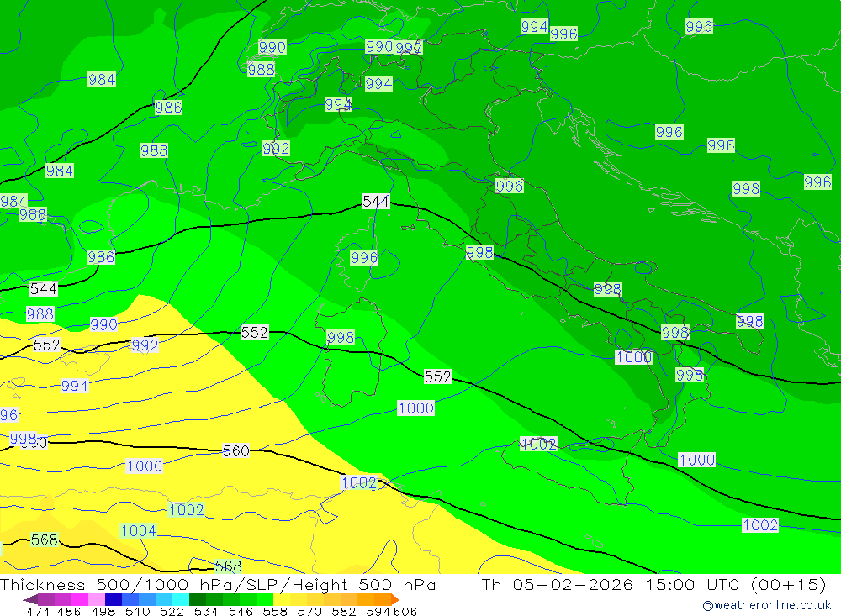Click the legend value 510
The width and height of the screenshot is (841, 616).
pyautogui.click(x=138, y=612)
